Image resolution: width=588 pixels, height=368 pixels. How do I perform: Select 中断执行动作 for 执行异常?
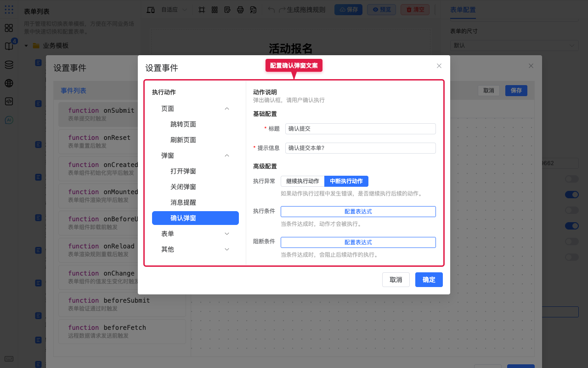[346, 181]
